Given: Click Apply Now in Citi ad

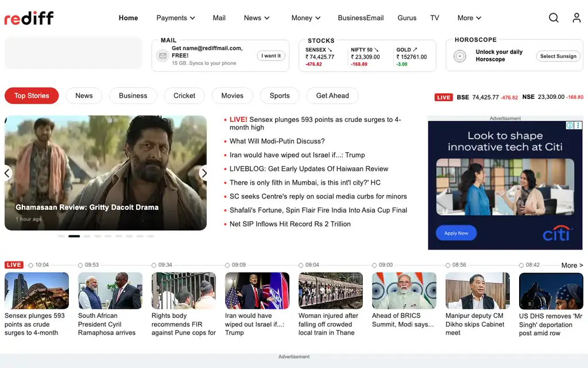Looking at the screenshot, I should [456, 233].
